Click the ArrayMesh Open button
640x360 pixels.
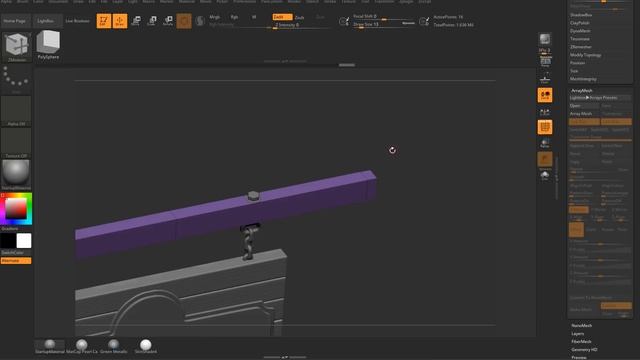tap(584, 106)
